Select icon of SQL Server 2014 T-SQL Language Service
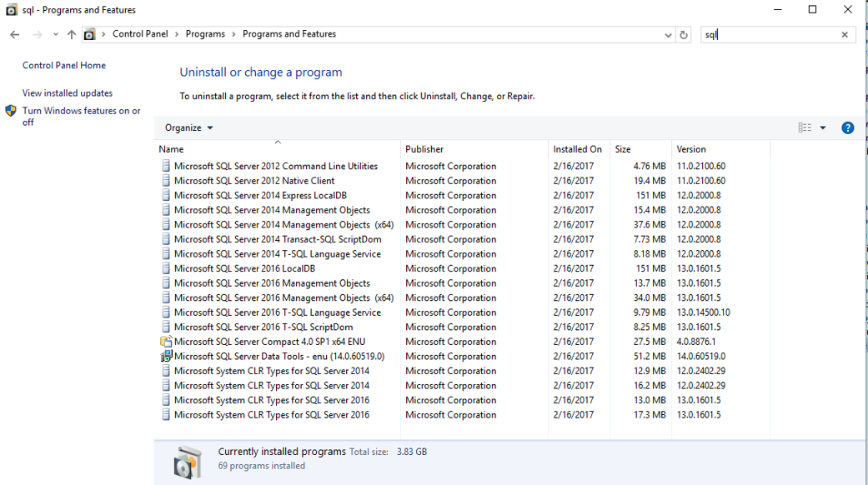Image resolution: width=868 pixels, height=485 pixels. [166, 254]
